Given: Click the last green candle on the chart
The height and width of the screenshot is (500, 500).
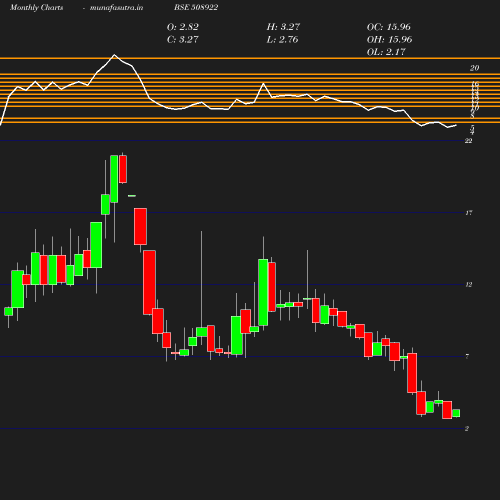Looking at the screenshot, I should 456,413.
